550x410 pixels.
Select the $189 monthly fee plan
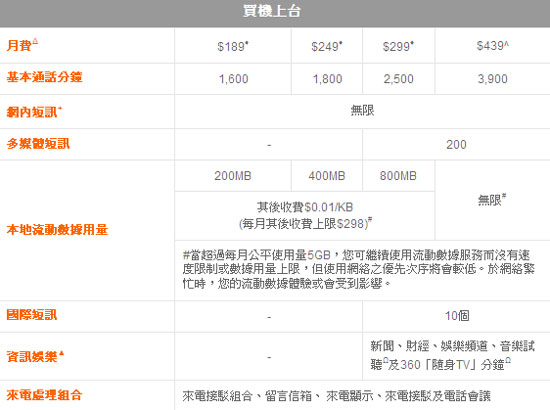click(233, 46)
